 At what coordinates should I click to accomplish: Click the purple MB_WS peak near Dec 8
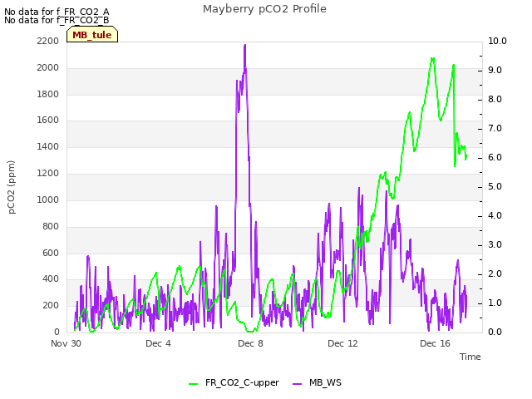point(244,46)
